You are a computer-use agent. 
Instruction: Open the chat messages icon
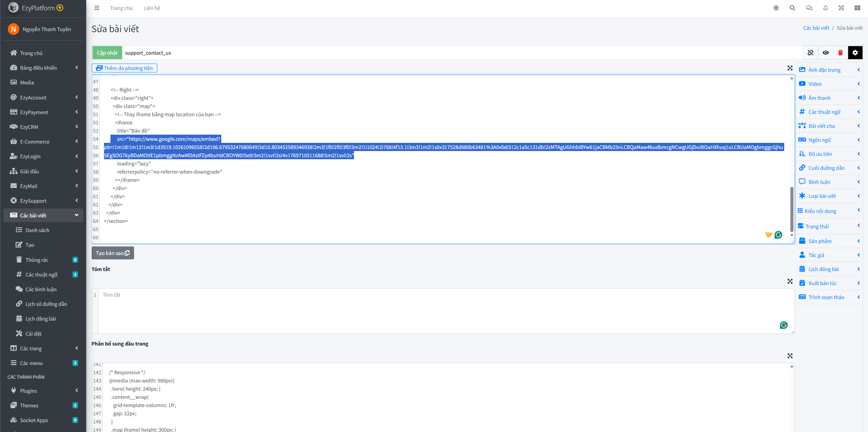pos(809,8)
